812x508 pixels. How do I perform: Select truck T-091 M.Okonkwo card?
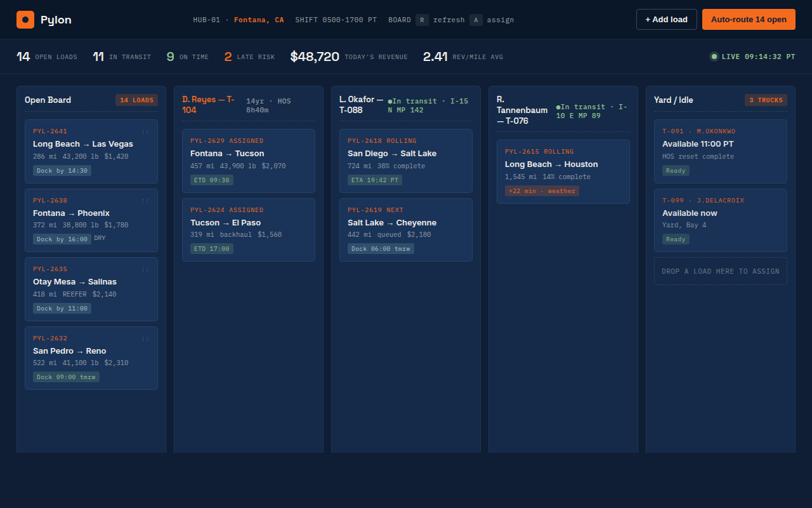[721, 151]
